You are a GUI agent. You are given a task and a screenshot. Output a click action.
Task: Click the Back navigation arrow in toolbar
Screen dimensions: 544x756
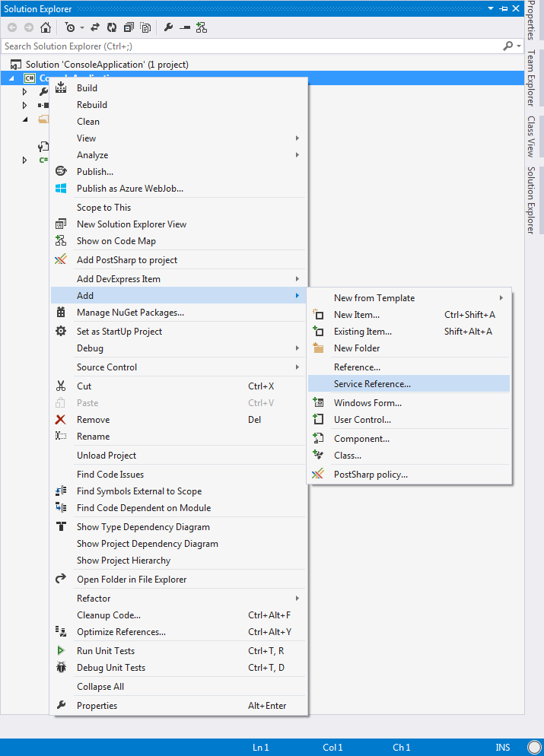[x=12, y=27]
